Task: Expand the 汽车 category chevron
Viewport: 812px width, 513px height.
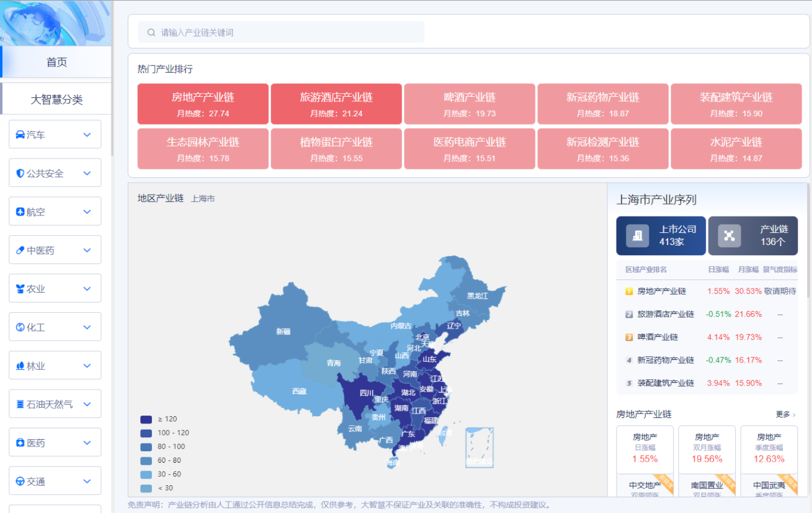Action: tap(87, 135)
